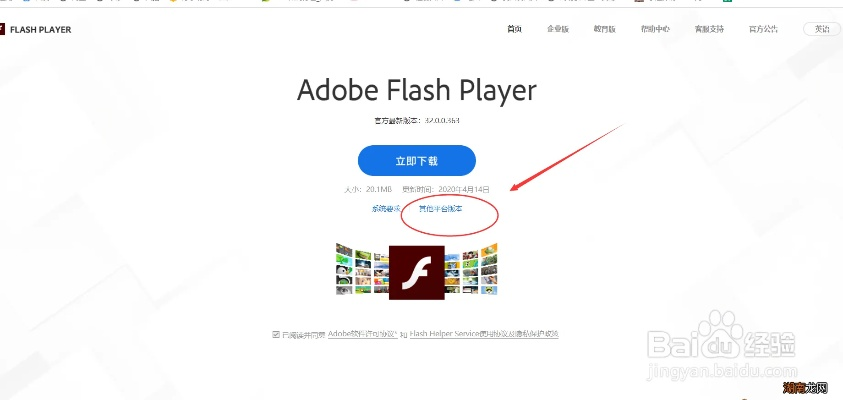Click the right photo thumbnail wall
Screen dimensions: 843x400
471,269
